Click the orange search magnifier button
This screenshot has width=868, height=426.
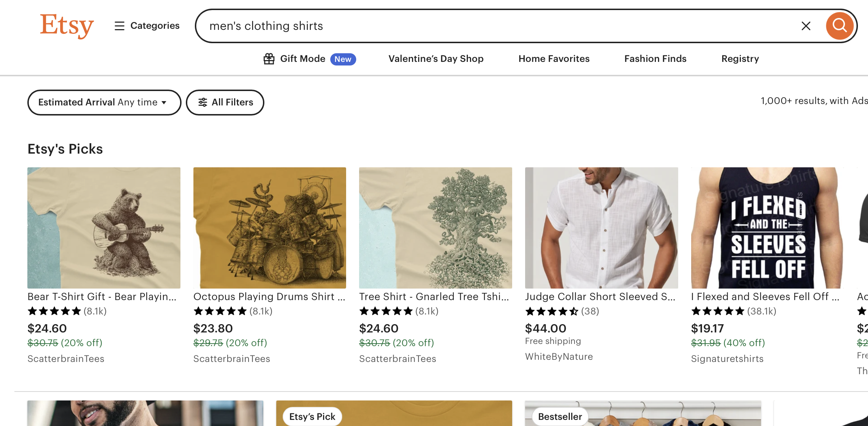tap(840, 26)
